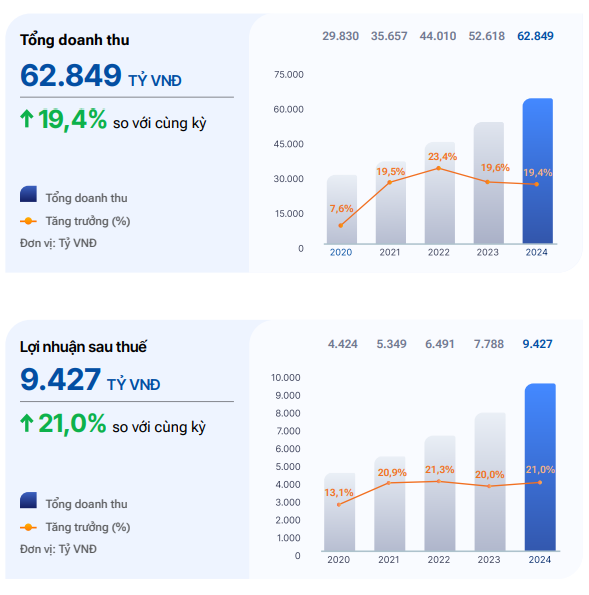
Task: Click the blue legend swatch in the profit panel
Action: 28,500
